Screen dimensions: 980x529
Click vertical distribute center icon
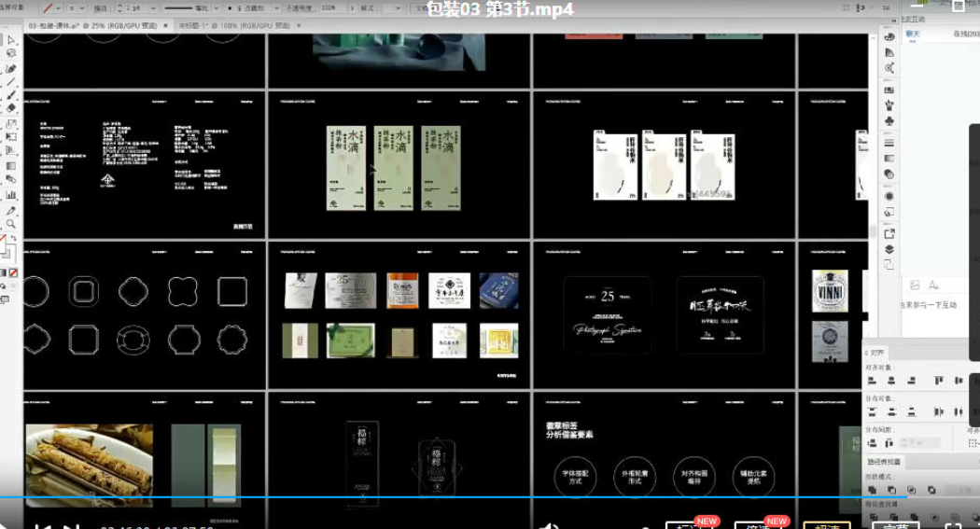[892, 411]
